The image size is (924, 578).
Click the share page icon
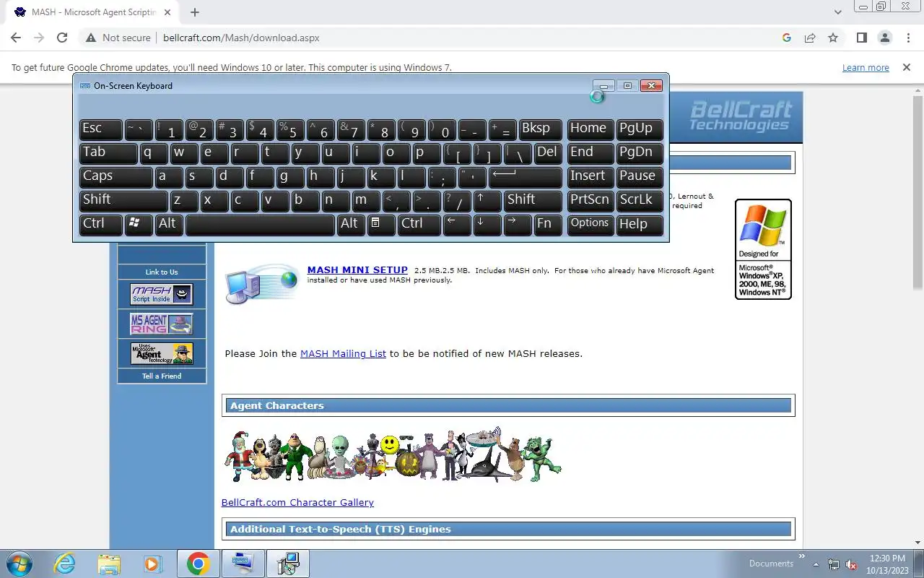(x=810, y=38)
